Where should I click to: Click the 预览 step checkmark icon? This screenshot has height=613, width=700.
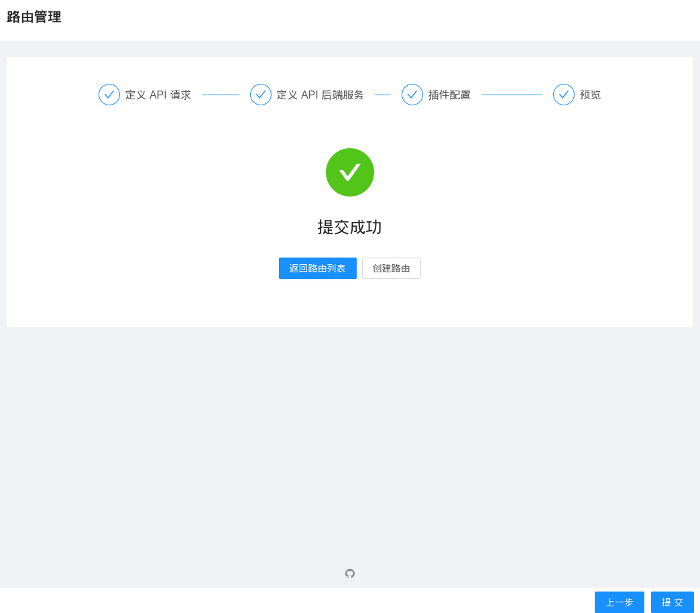[x=564, y=95]
